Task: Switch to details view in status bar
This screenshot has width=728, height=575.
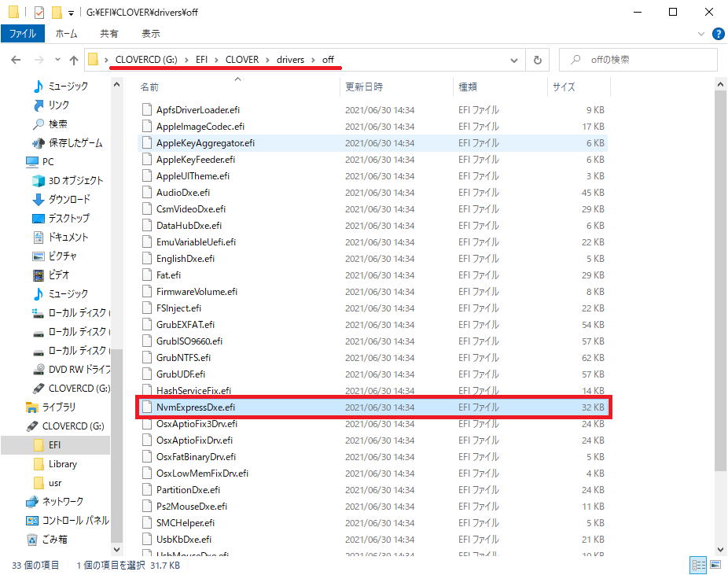Action: (x=698, y=565)
